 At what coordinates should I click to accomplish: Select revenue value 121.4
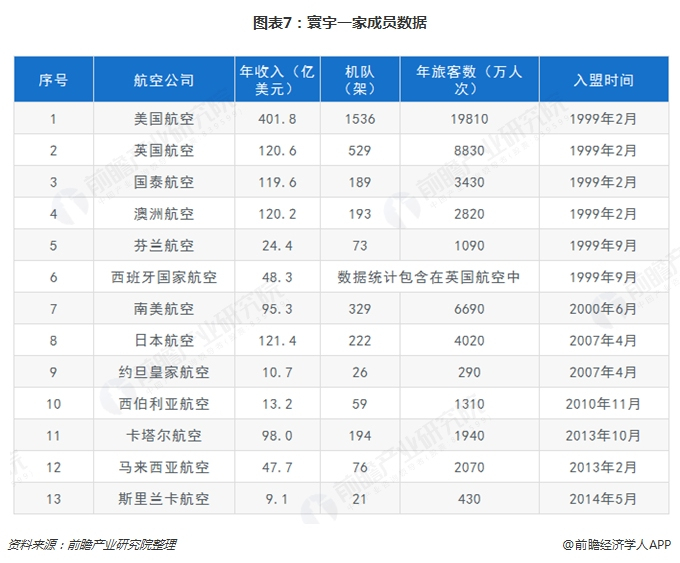point(277,340)
